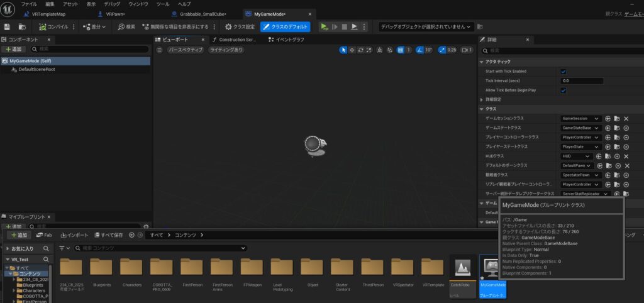Open the DefaultPawn class dropdown
The image size is (644, 303).
tap(577, 165)
